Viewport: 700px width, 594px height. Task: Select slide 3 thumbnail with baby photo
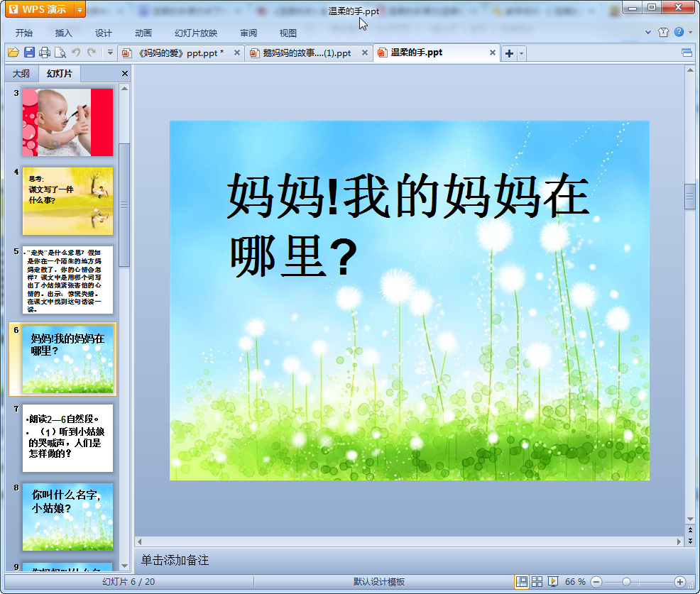[68, 122]
